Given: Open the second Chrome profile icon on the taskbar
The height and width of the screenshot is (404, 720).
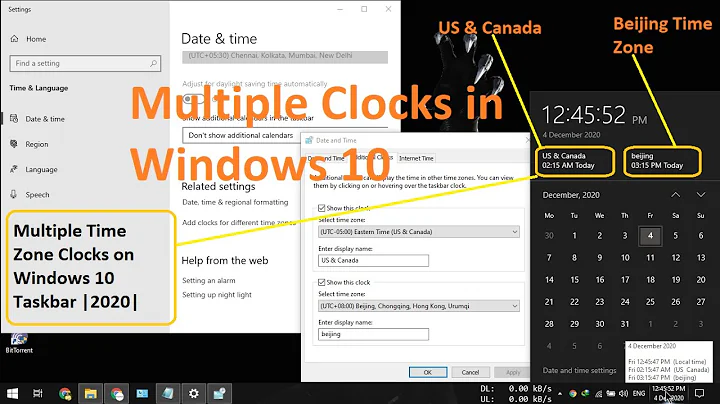Looking at the screenshot, I should pyautogui.click(x=116, y=393).
